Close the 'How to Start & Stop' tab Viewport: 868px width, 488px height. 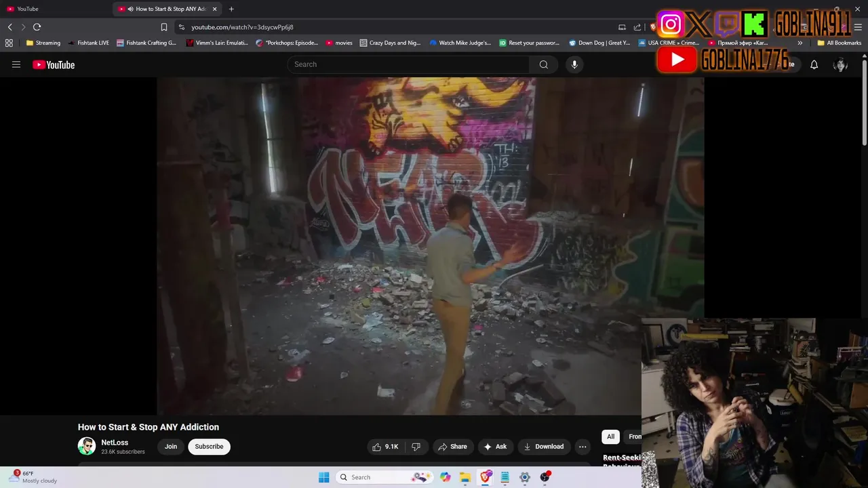pos(215,9)
